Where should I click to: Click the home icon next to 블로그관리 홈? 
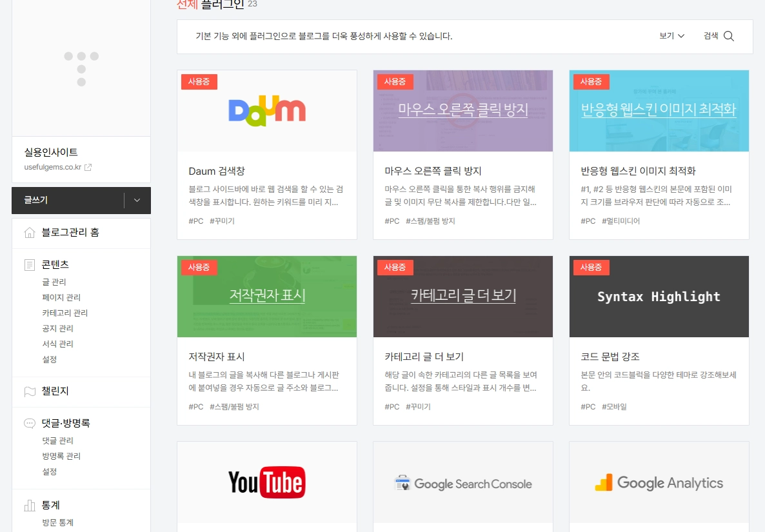pyautogui.click(x=30, y=233)
